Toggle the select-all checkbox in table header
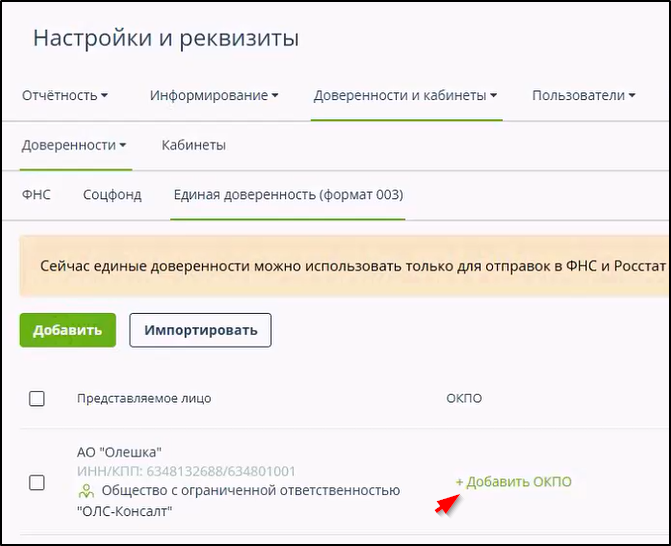Viewport: 671px width, 546px height. click(x=37, y=399)
